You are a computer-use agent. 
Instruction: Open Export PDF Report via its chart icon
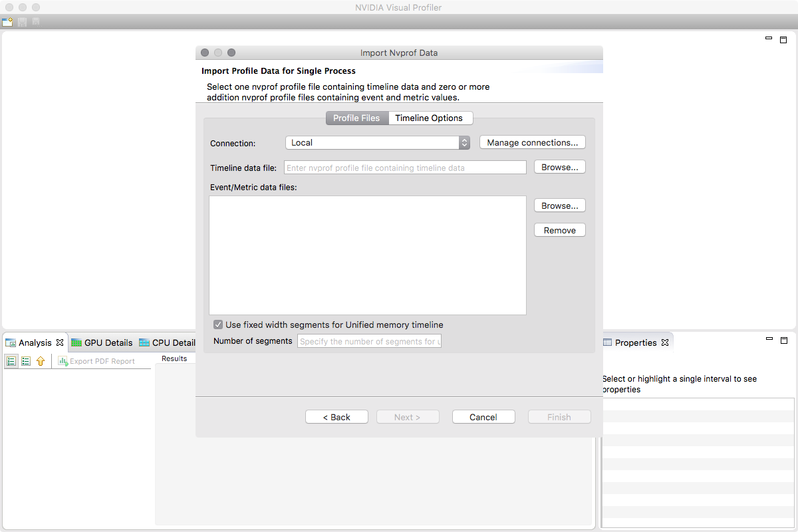(x=63, y=361)
